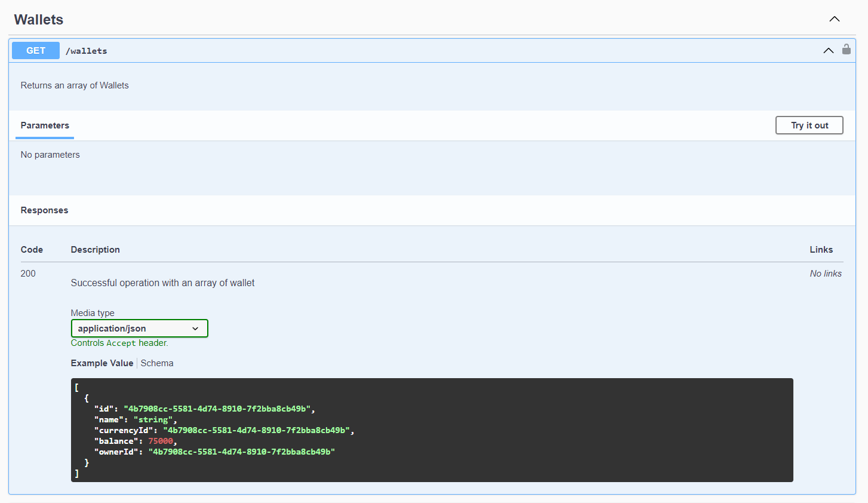Viewport: 868px width, 503px height.
Task: Click the No links label
Action: [x=826, y=273]
